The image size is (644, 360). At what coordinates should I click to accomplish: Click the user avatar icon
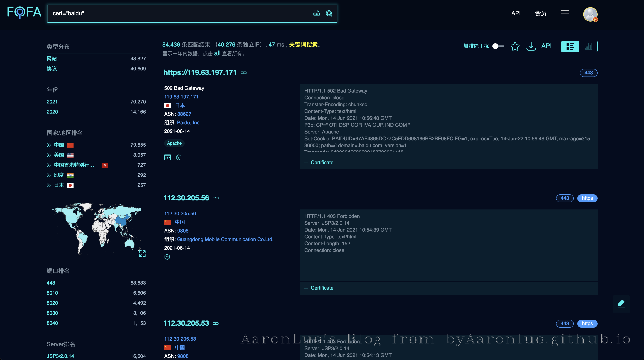590,14
